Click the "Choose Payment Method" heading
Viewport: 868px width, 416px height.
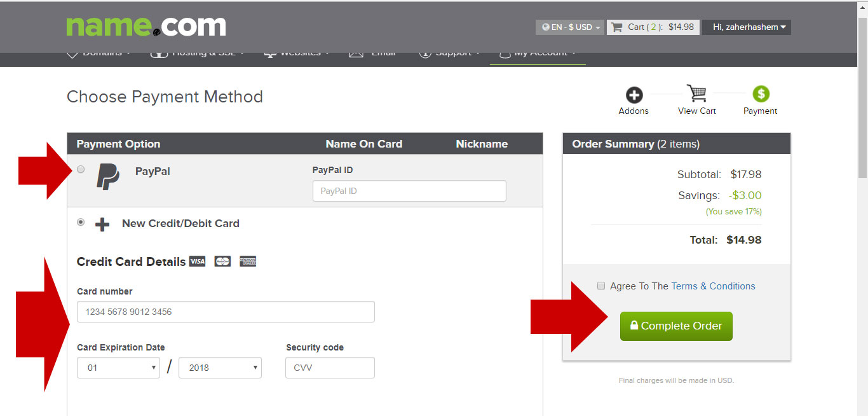[165, 97]
